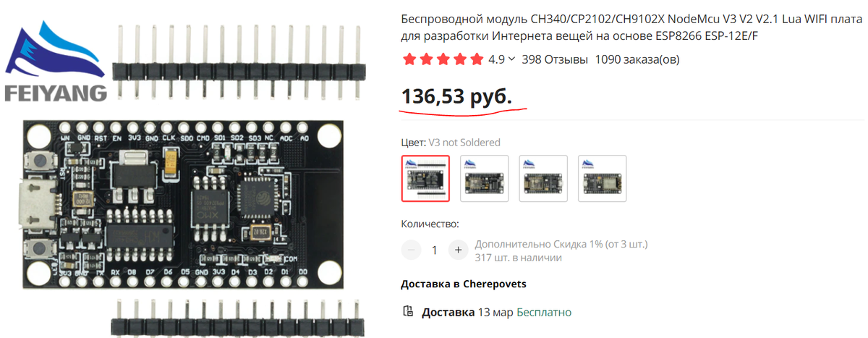Click the first red rating star
This screenshot has width=868, height=338.
coord(409,59)
